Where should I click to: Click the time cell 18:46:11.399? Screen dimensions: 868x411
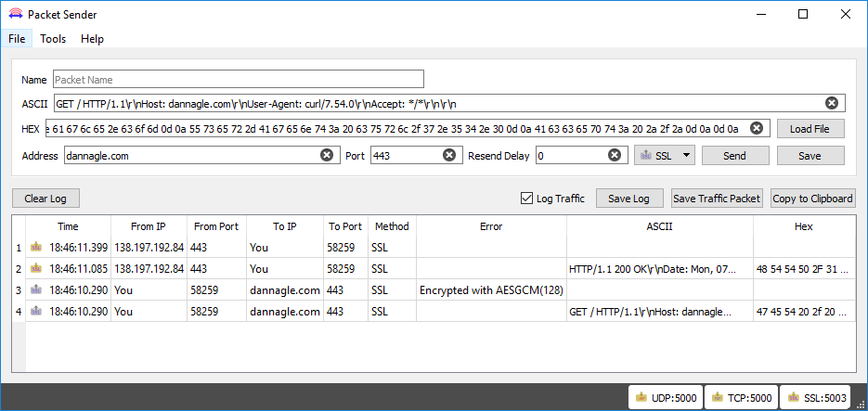(68, 247)
